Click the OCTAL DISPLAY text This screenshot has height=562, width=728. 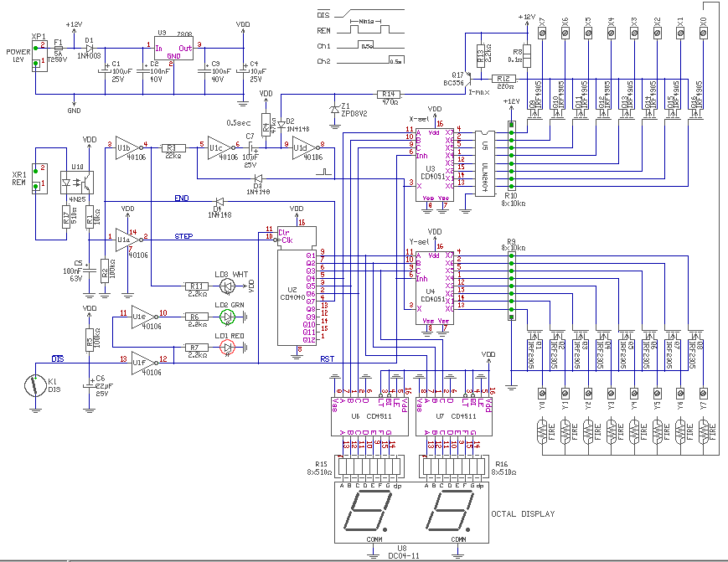point(523,513)
